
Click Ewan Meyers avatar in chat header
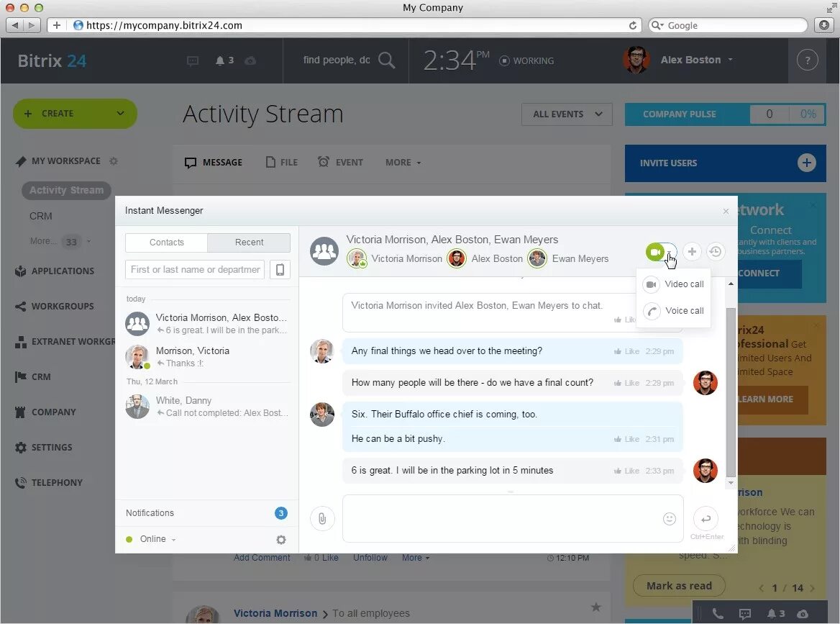(x=537, y=259)
